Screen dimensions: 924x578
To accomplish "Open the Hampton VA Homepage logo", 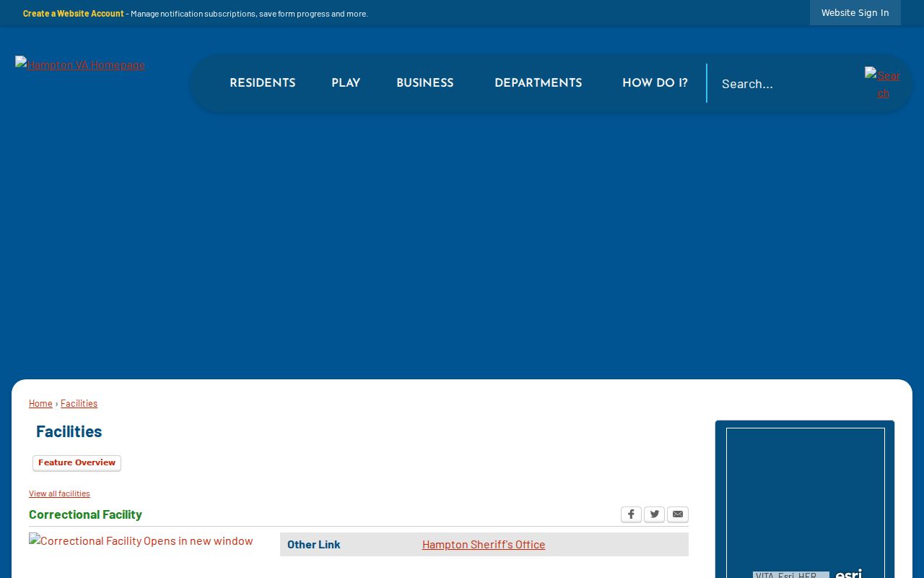I will click(80, 64).
